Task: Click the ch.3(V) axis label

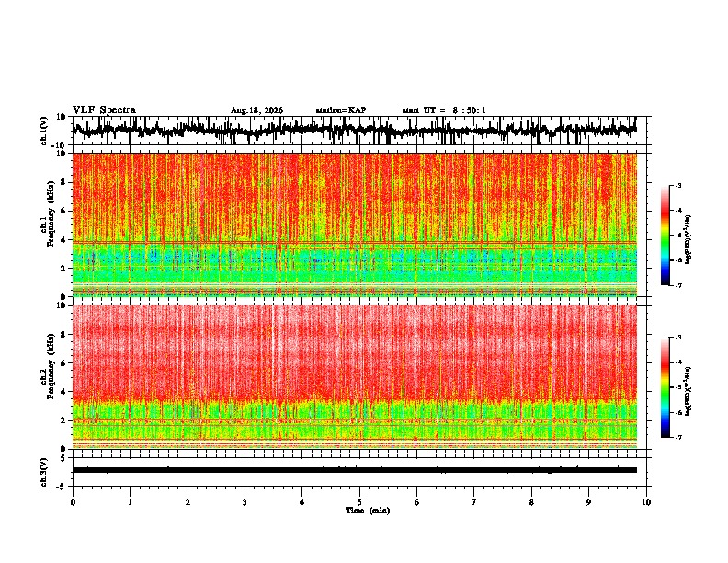Action: coord(44,472)
